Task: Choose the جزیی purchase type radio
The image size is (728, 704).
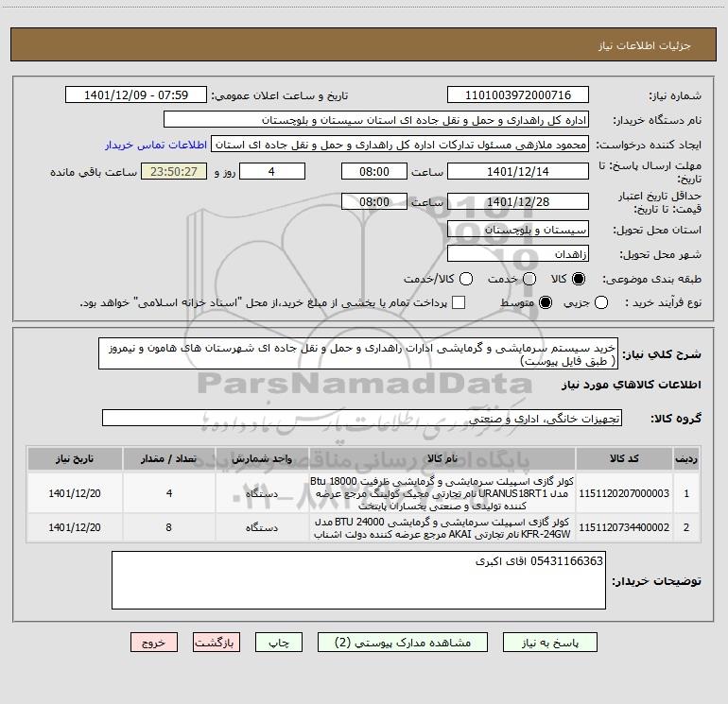Action: click(x=601, y=302)
